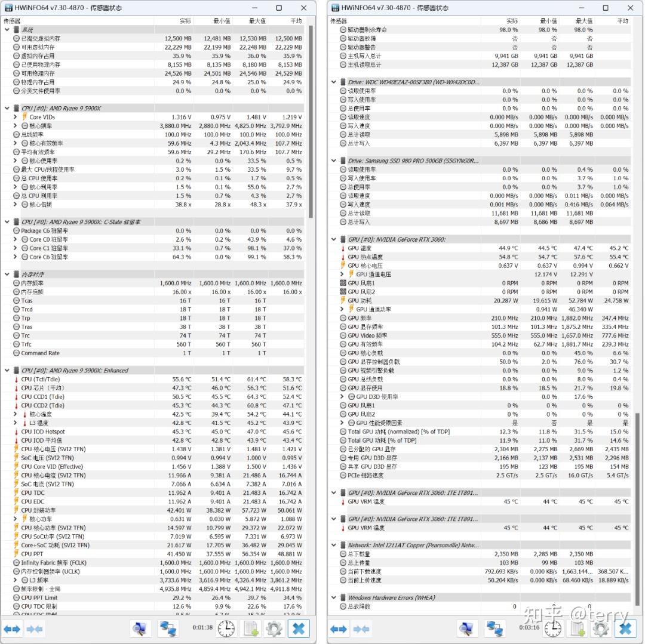The width and height of the screenshot is (645, 644).
Task: Expand the L3 温度 row
Action: (x=15, y=423)
